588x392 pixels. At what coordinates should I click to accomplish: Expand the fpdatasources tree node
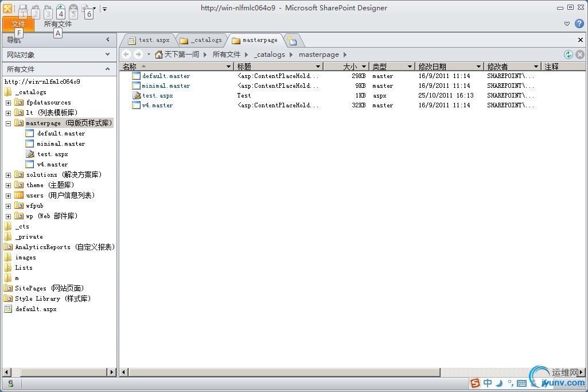[x=8, y=102]
